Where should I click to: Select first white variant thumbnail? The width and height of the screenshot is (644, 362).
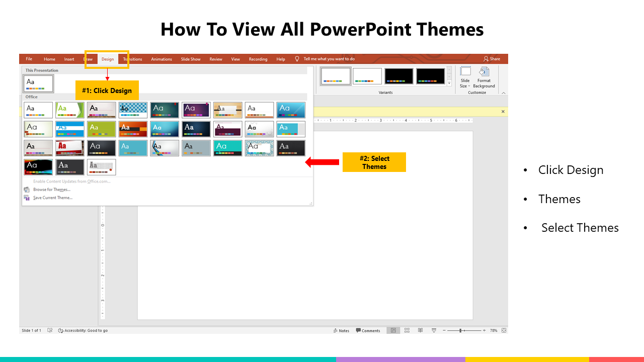(336, 76)
